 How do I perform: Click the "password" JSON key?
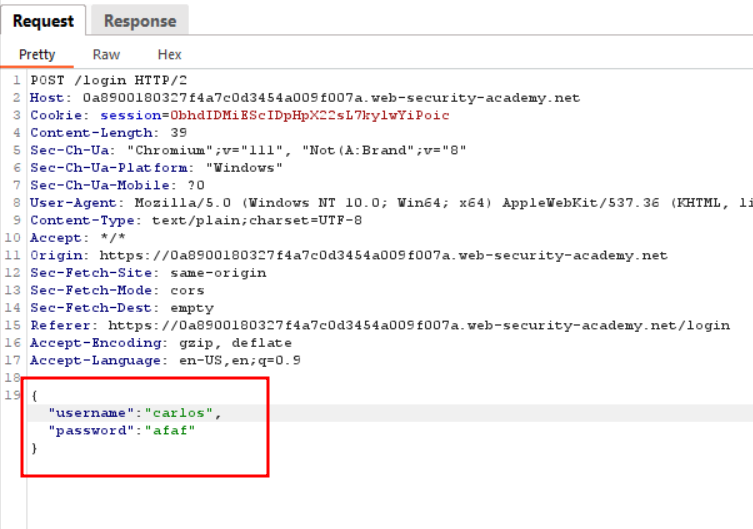coord(91,431)
